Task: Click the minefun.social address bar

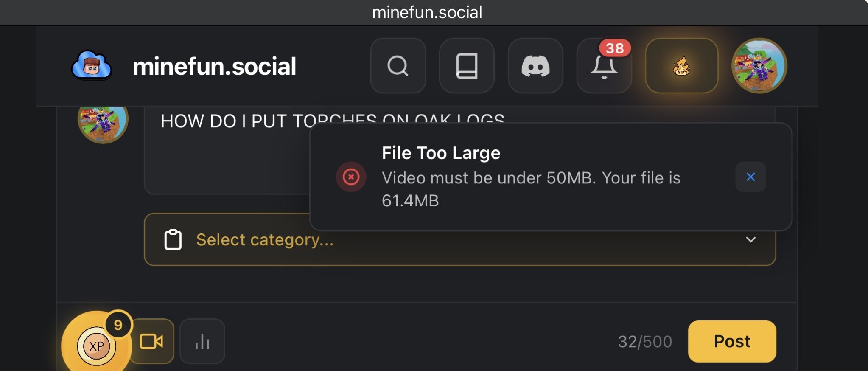Action: coord(427,12)
